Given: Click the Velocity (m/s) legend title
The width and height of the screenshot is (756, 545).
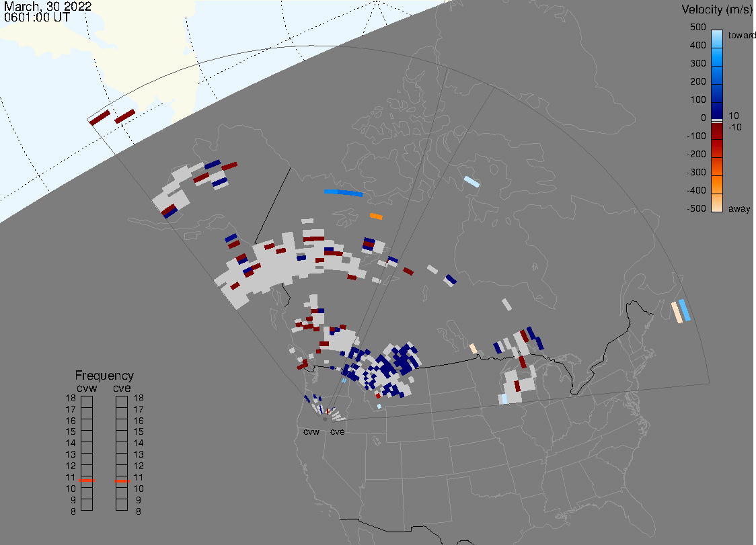Looking at the screenshot, I should tap(718, 9).
